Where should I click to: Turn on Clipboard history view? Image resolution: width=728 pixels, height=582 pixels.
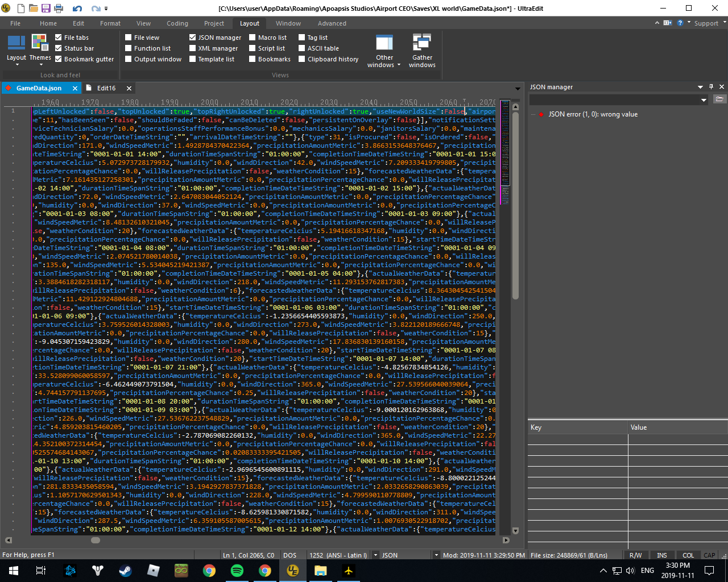click(x=302, y=59)
